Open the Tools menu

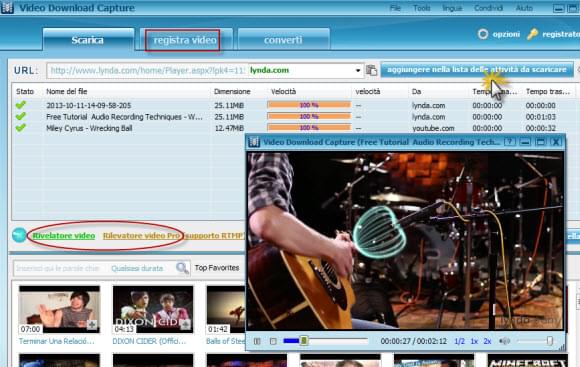pos(422,8)
